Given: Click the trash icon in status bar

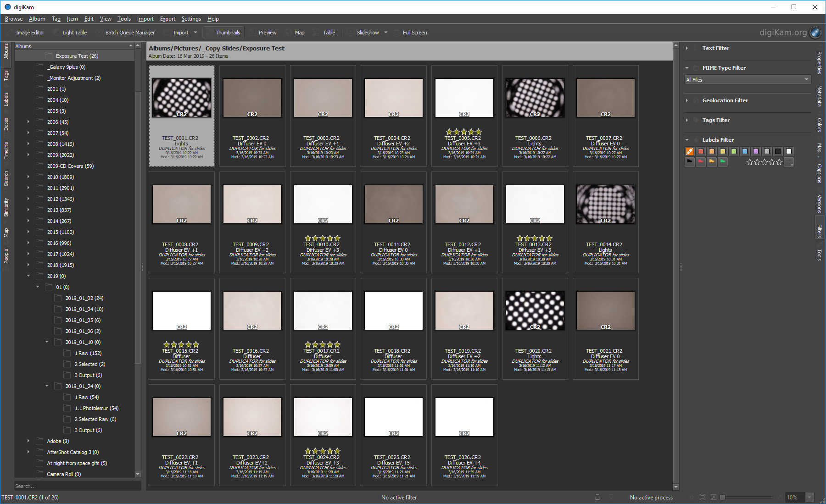Looking at the screenshot, I should coord(597,497).
